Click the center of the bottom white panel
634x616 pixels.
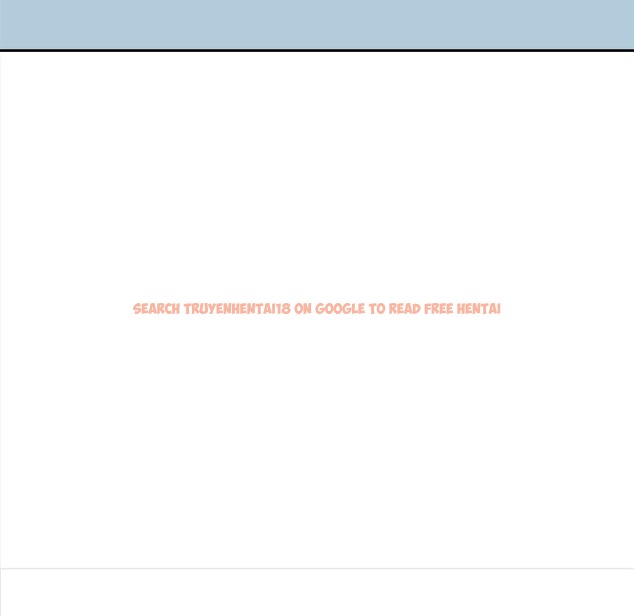[x=317, y=593]
